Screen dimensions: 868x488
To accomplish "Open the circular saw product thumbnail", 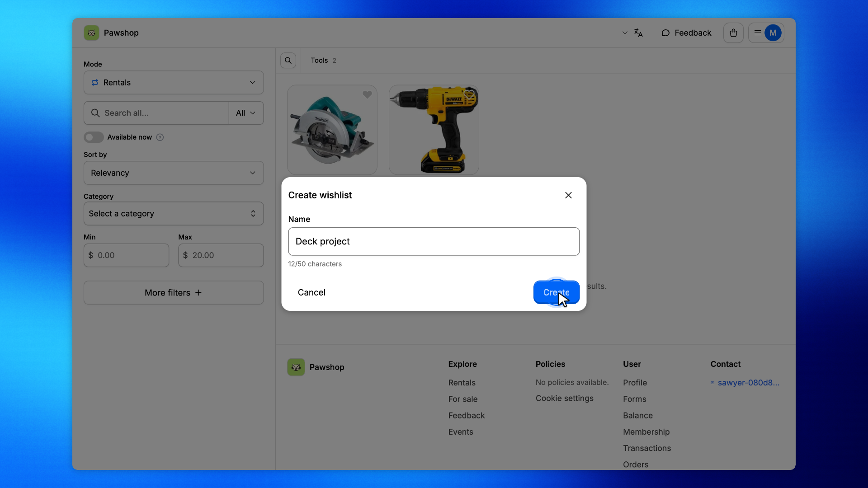I will pos(332,130).
